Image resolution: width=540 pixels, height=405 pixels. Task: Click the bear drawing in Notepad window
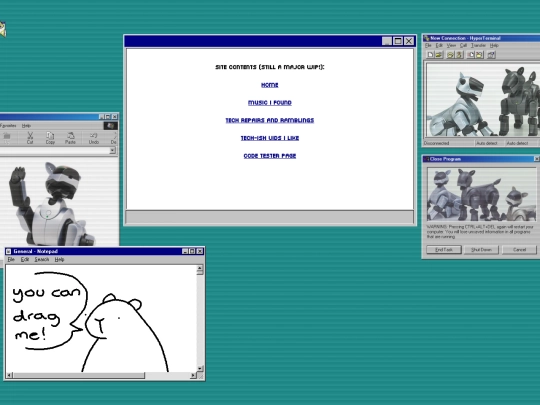(126, 333)
